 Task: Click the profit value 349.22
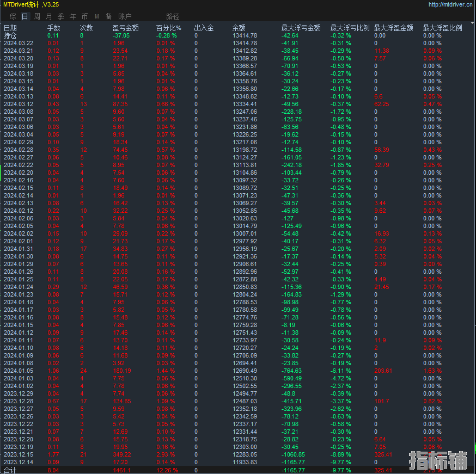[122, 454]
